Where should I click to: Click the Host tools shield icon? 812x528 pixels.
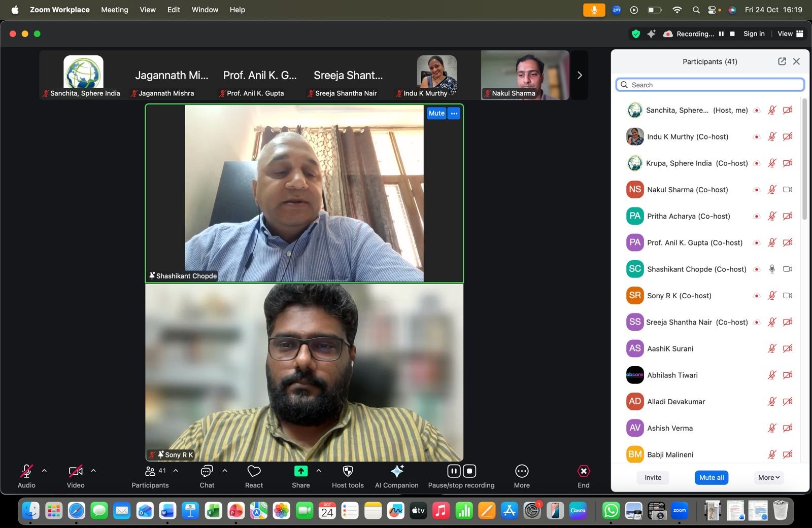(348, 471)
